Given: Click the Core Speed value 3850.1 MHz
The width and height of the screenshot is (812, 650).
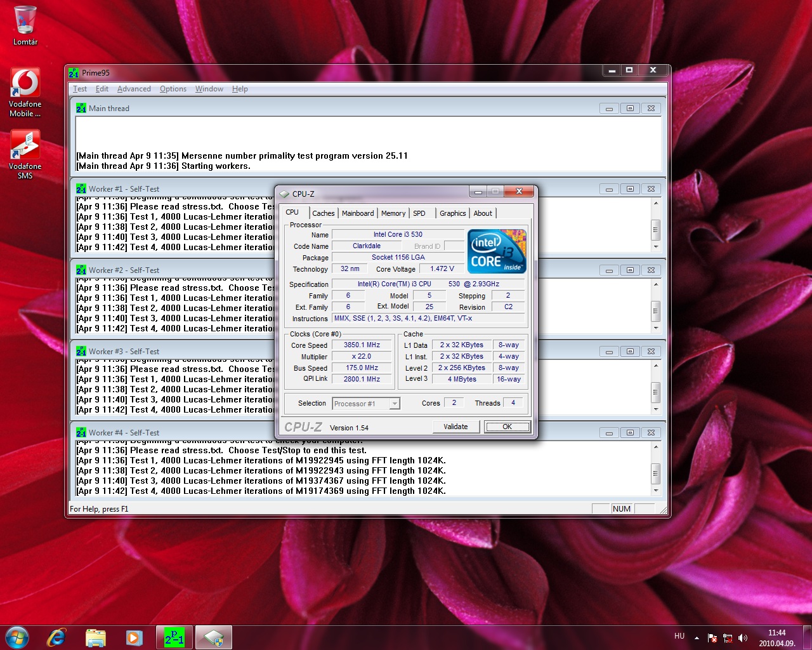Looking at the screenshot, I should (362, 345).
